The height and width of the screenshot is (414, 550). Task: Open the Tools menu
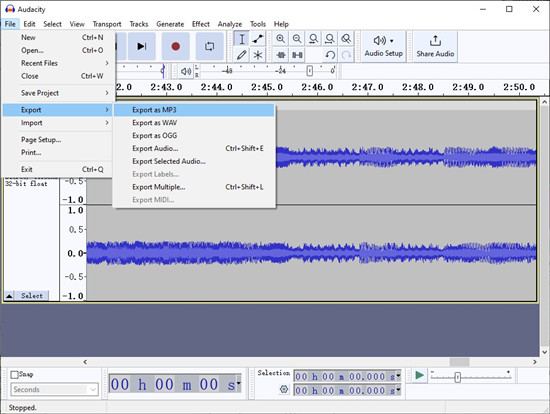point(258,24)
